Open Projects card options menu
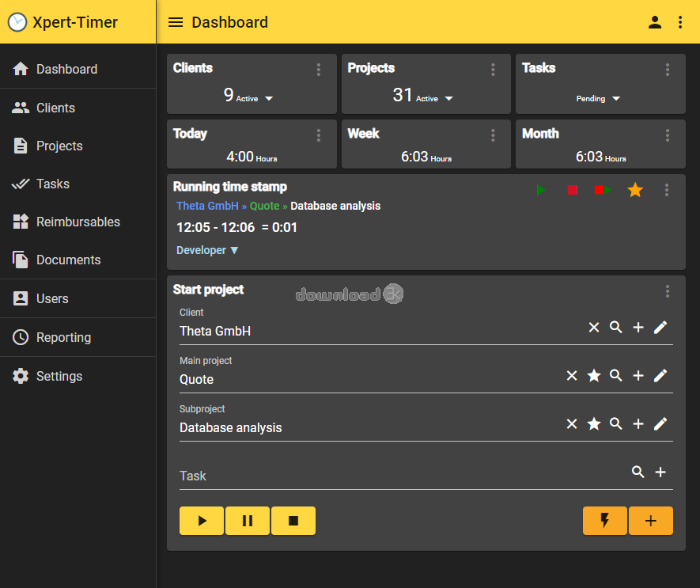 (493, 70)
